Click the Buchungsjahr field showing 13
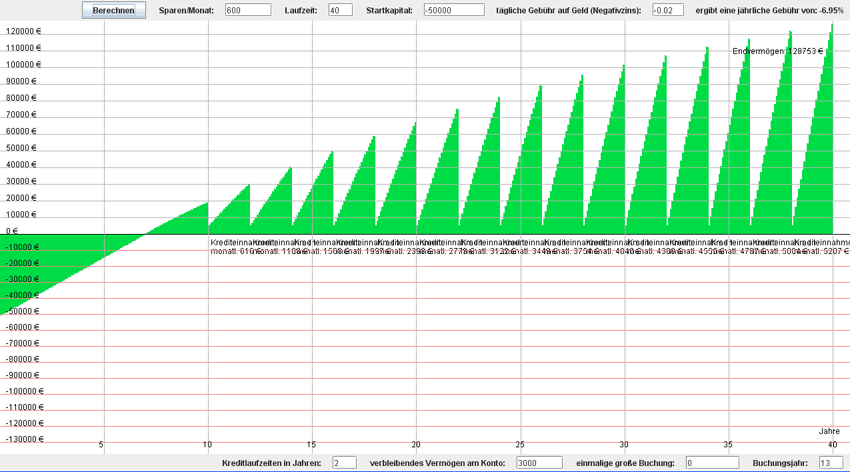 click(832, 463)
